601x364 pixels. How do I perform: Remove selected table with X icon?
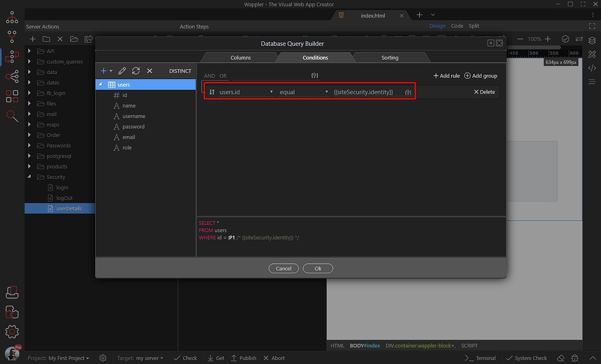[x=149, y=71]
